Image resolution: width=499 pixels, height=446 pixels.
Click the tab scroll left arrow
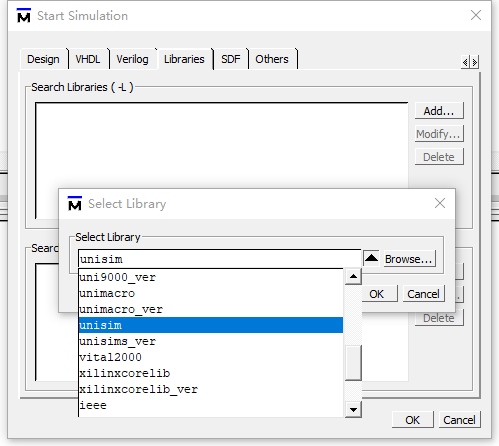[465, 62]
